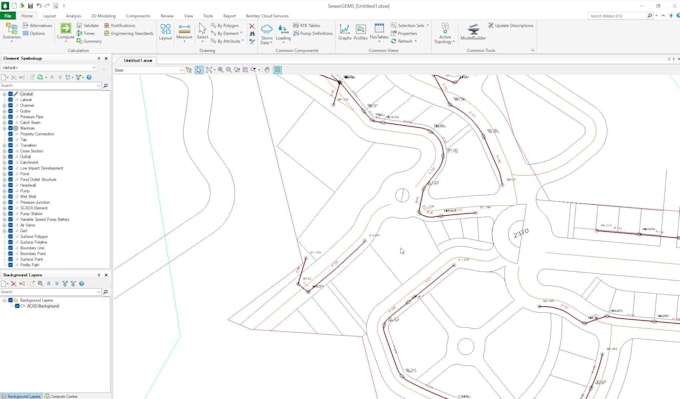Click the Element Symbology search field
The width and height of the screenshot is (680, 399).
tap(51, 86)
